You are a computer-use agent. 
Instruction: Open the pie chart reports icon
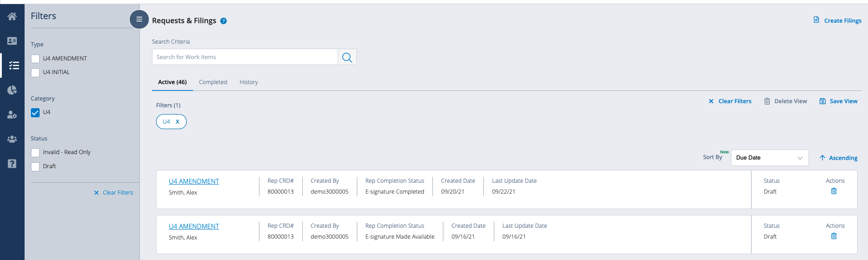coord(12,90)
